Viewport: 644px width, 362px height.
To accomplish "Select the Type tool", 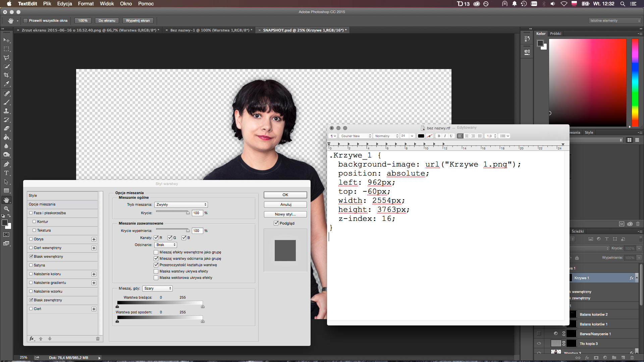I will (6, 173).
